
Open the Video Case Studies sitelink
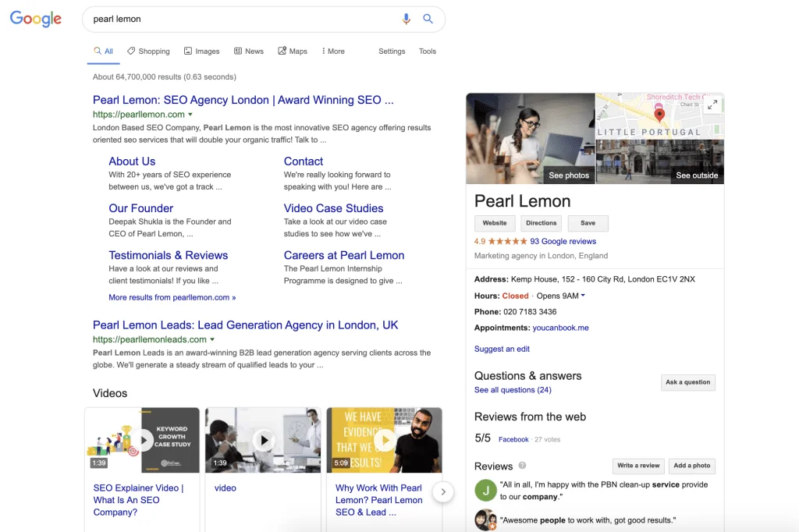point(333,208)
